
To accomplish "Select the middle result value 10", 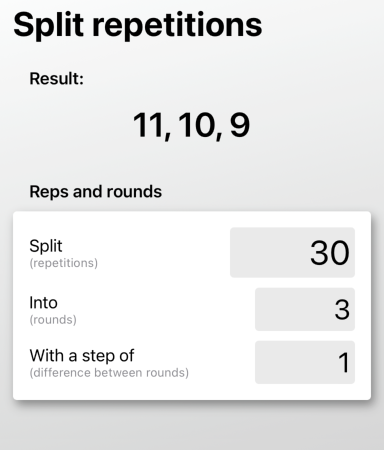I will click(196, 125).
